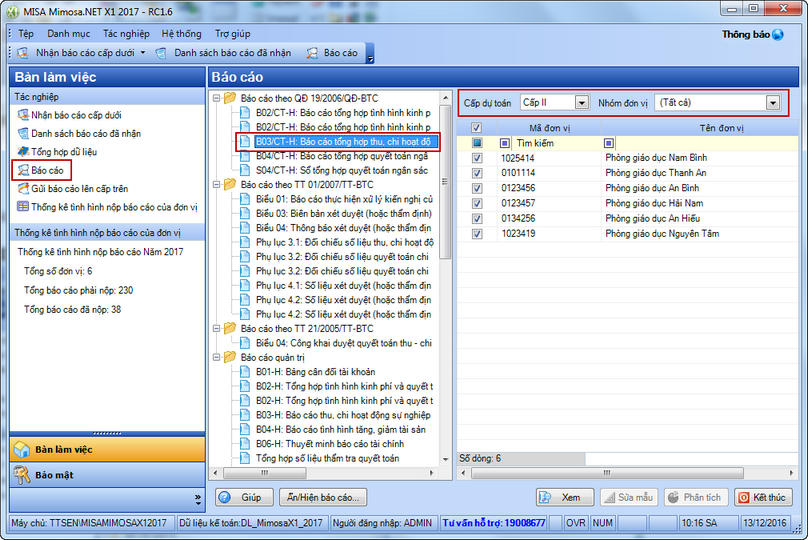Screen dimensions: 808x540
Task: Click the Kết thúc button
Action: click(x=763, y=497)
